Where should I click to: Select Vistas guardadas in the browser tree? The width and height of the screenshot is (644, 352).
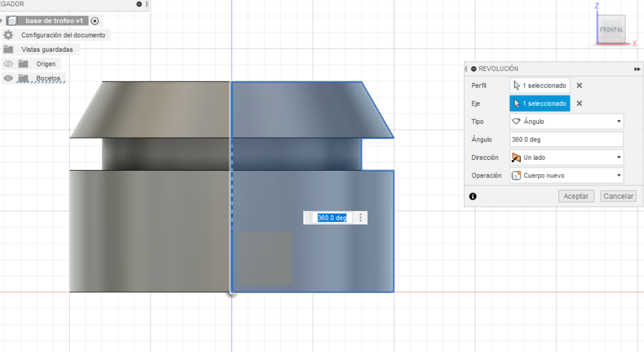47,49
